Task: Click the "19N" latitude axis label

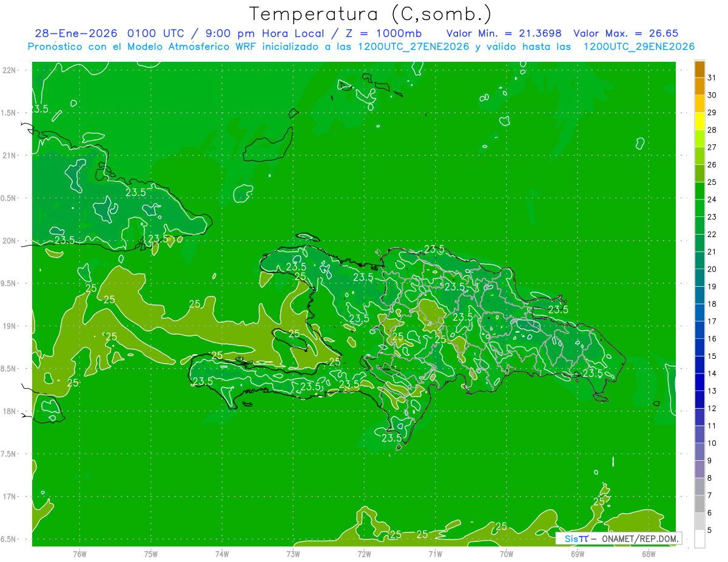Action: click(x=10, y=326)
